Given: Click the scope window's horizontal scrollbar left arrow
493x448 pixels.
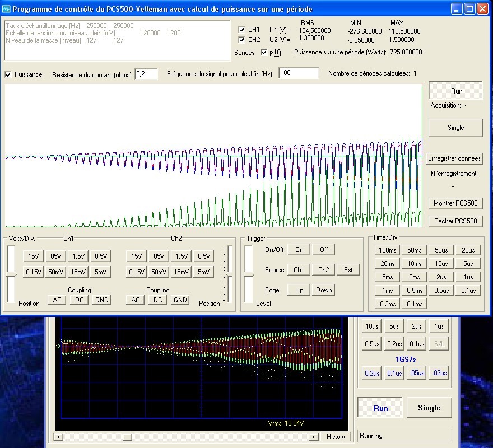Looking at the screenshot, I should [x=58, y=437].
